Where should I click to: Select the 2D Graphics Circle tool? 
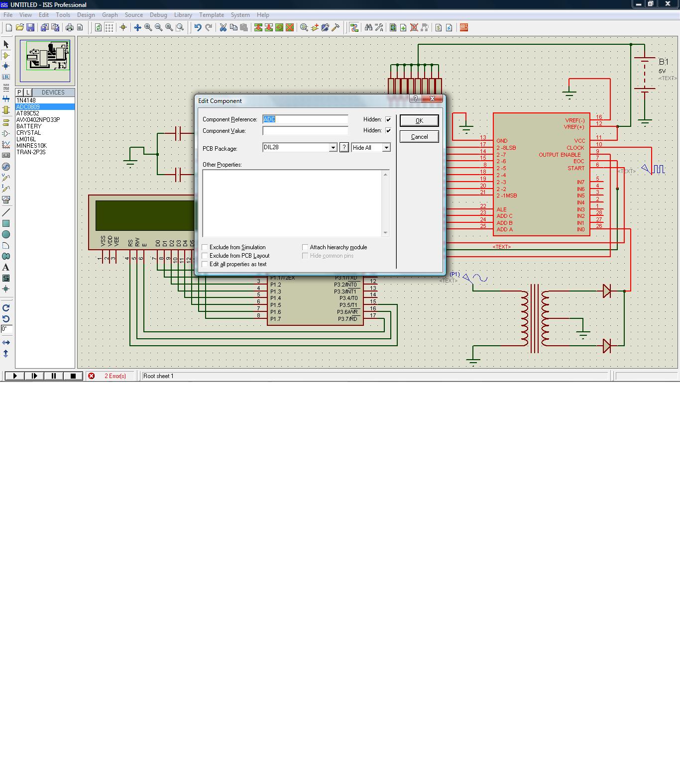pos(6,234)
